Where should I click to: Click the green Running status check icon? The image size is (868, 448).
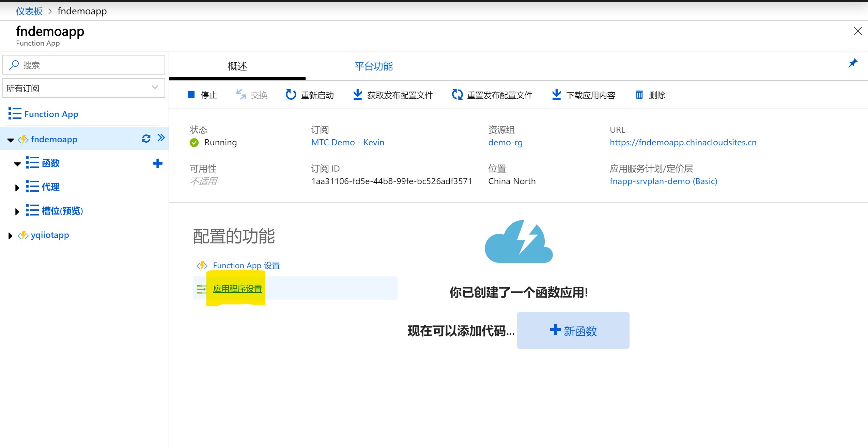(x=194, y=143)
